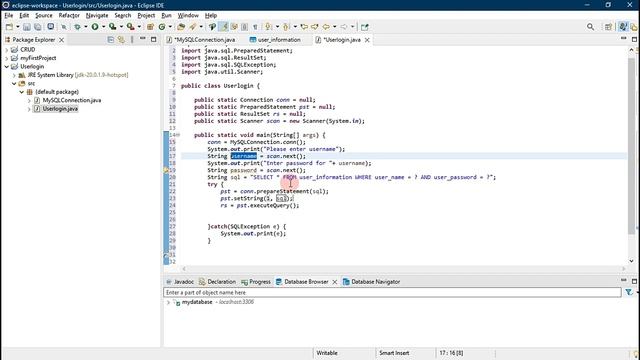Expand the JRE System Library node

pyautogui.click(x=14, y=75)
